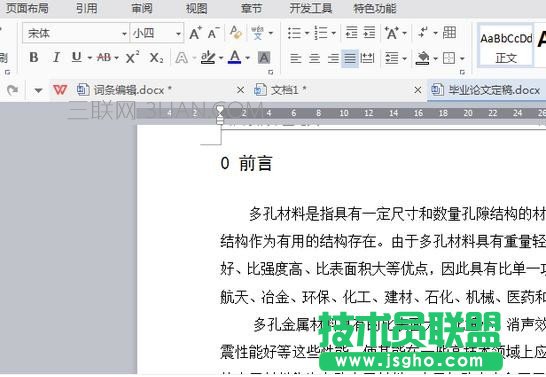Expand borders dropdown arrow
The width and height of the screenshot is (546, 377).
462,58
